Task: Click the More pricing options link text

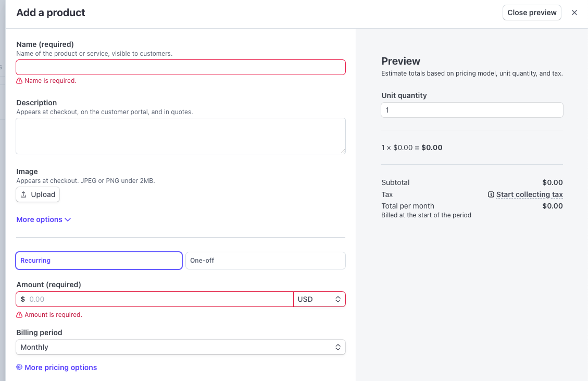Action: (x=60, y=367)
